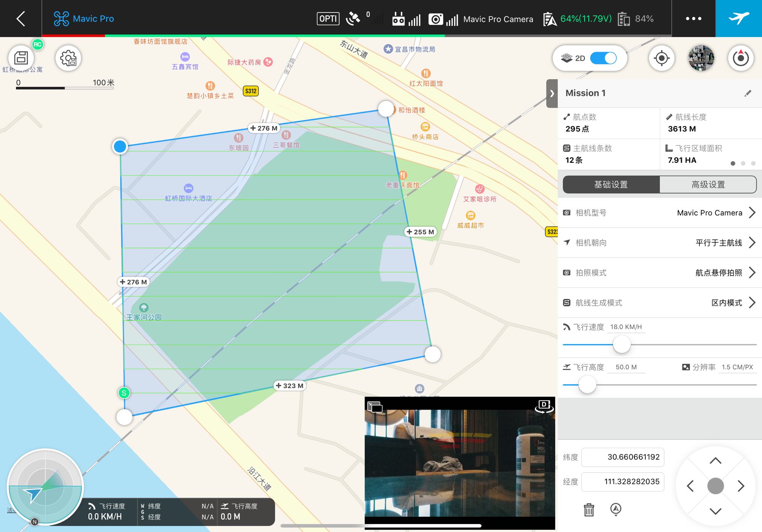Open 相机型号 Mavic Pro Camera selector
The height and width of the screenshot is (532, 762).
click(709, 213)
